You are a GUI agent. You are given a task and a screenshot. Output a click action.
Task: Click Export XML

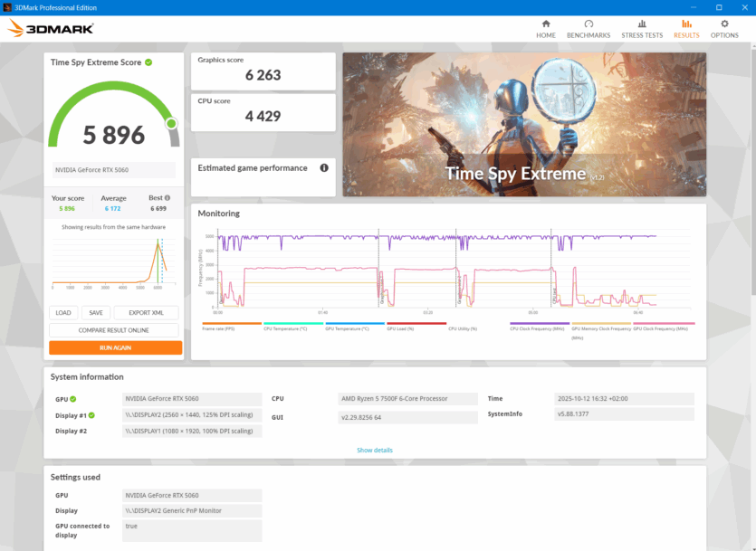(146, 313)
